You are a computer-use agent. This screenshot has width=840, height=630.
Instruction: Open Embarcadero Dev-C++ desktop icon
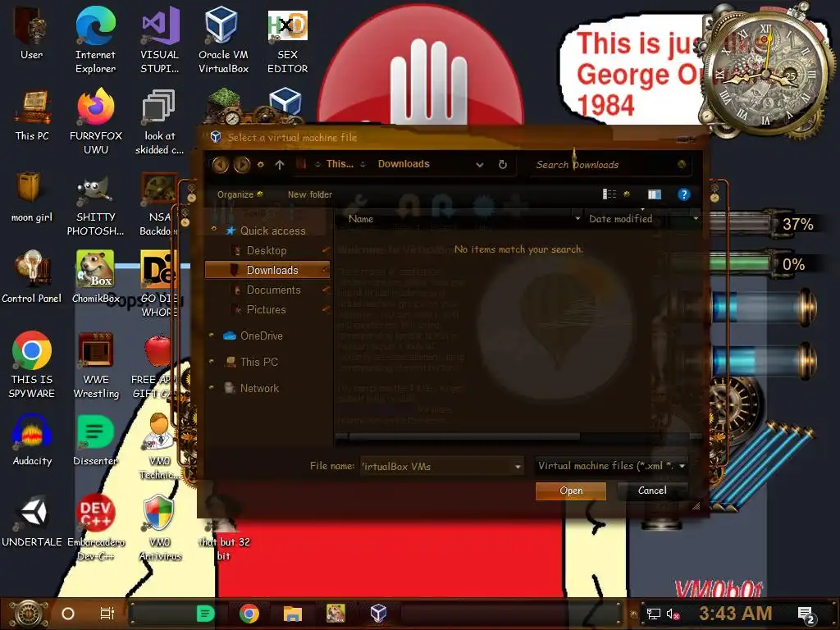coord(95,528)
